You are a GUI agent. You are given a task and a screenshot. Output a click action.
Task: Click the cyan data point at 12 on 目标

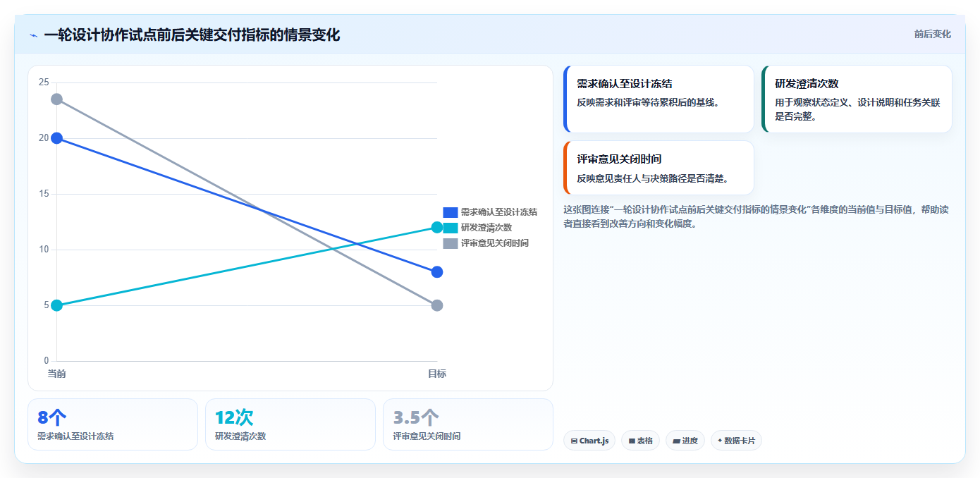click(x=437, y=227)
